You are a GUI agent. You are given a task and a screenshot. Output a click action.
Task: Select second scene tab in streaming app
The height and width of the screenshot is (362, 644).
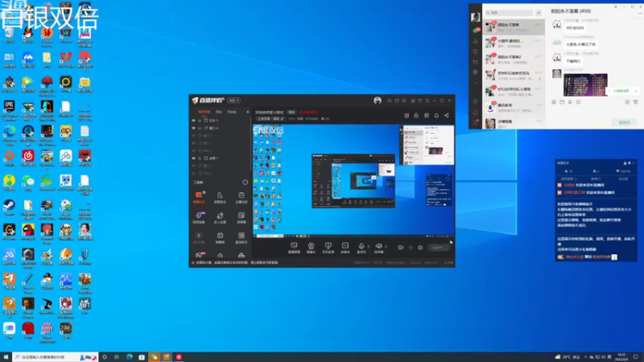pyautogui.click(x=219, y=112)
